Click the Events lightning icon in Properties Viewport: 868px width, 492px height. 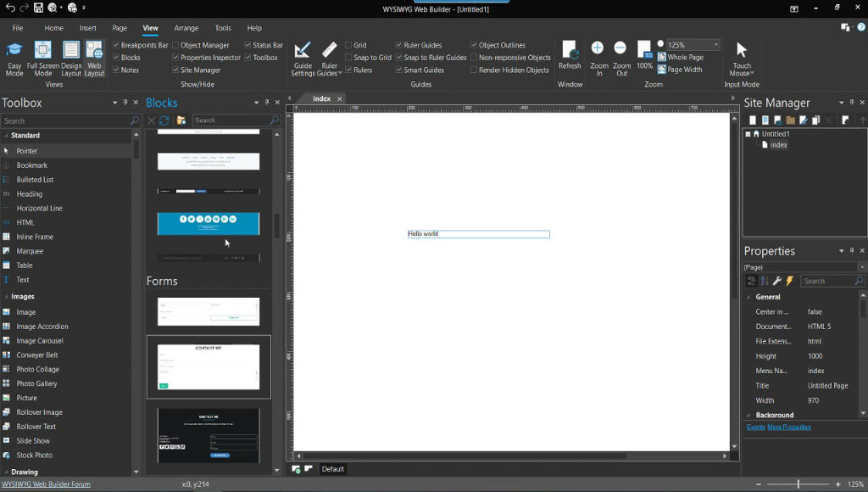790,281
